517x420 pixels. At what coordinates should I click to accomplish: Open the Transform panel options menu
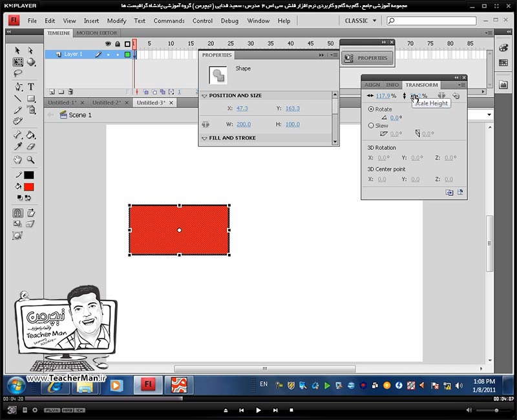461,85
